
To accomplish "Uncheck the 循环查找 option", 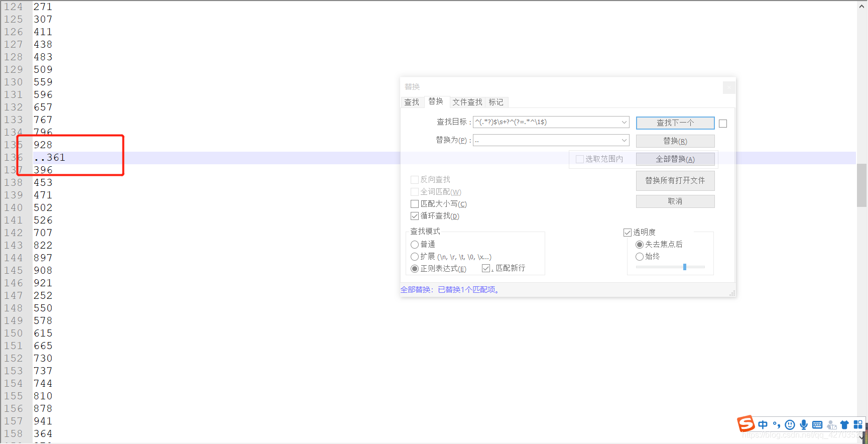I will pos(415,216).
